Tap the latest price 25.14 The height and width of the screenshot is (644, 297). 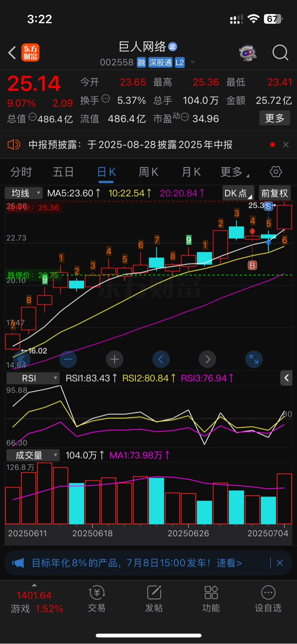click(34, 84)
